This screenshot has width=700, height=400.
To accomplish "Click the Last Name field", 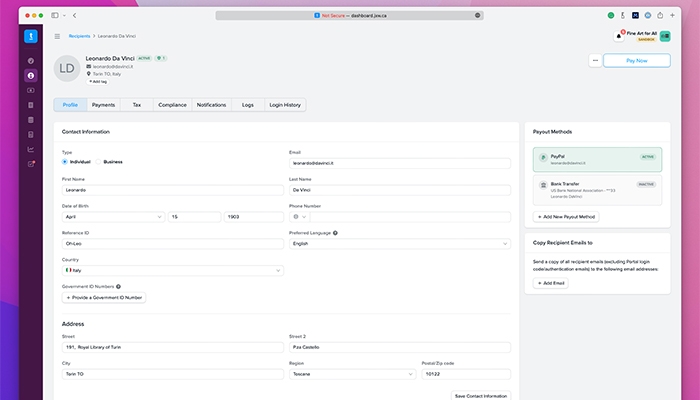I will 400,190.
